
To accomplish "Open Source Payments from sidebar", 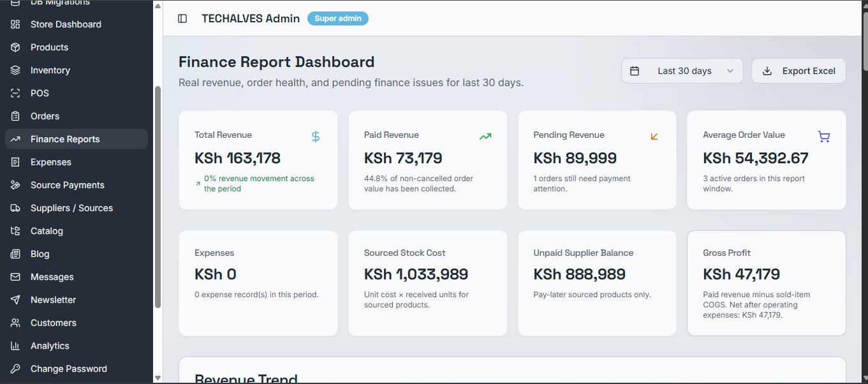I will click(x=77, y=185).
